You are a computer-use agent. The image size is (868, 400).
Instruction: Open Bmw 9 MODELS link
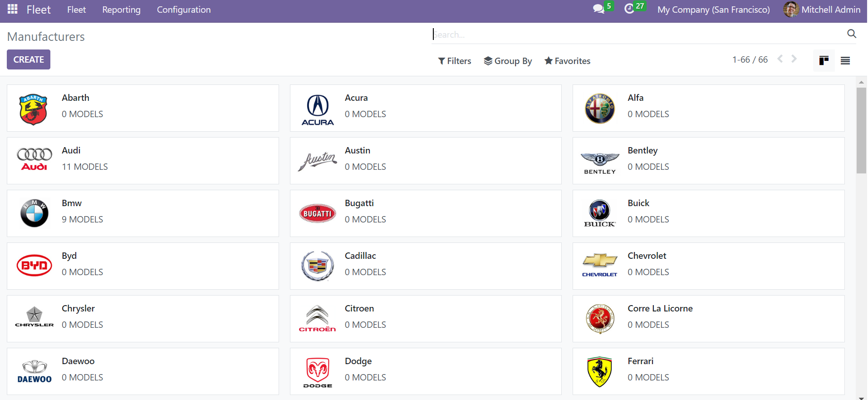[82, 219]
